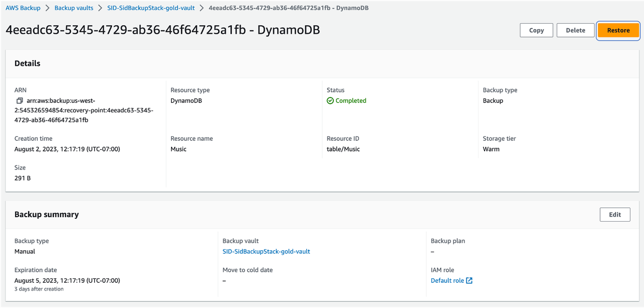Open the external link icon beside Default role
644x308 pixels.
tap(470, 281)
